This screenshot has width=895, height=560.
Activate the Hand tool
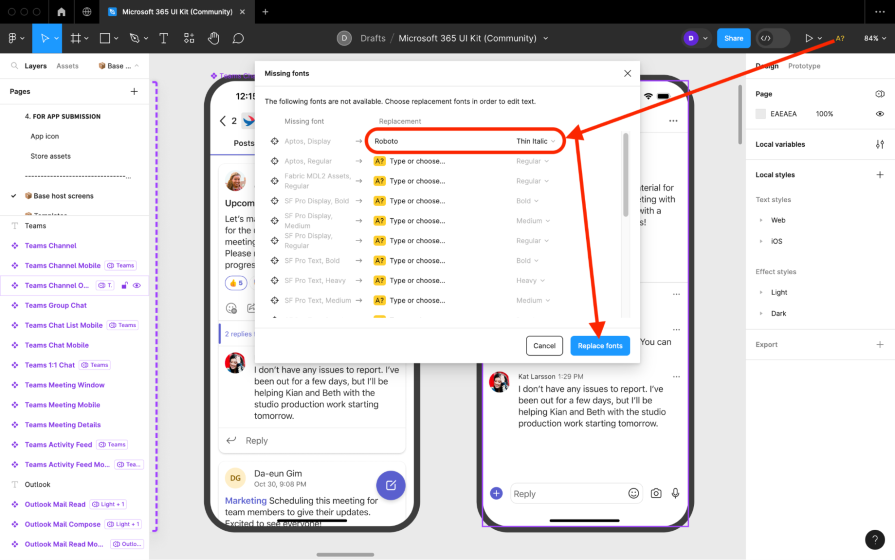[x=213, y=38]
